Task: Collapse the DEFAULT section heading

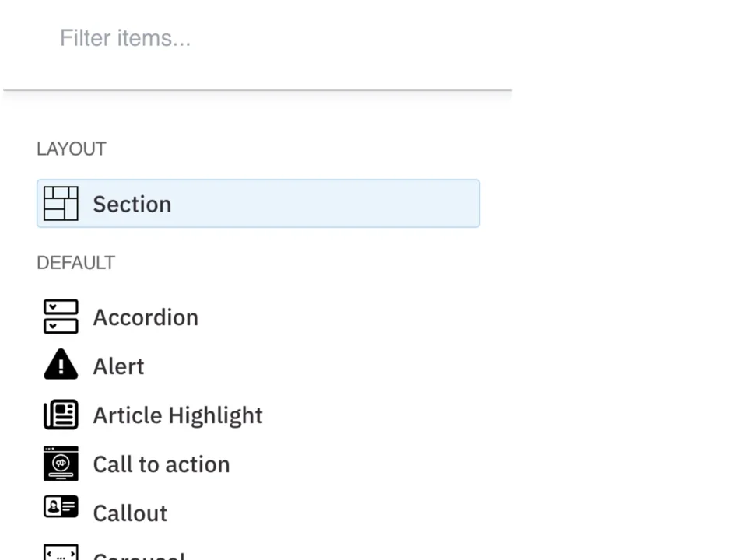Action: coord(75,262)
